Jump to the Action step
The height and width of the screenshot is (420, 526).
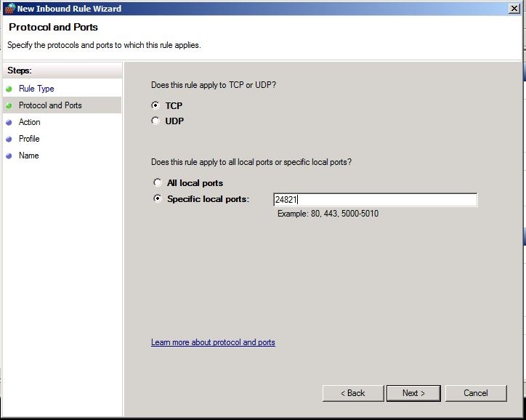tap(30, 122)
